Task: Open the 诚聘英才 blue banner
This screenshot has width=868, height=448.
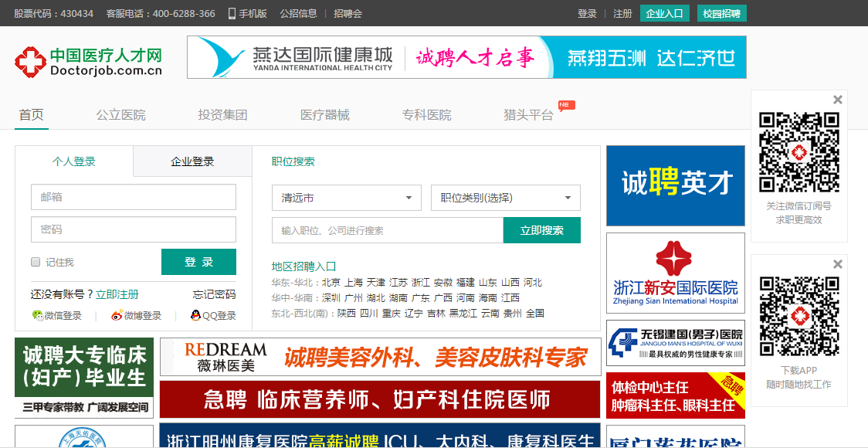Action: point(676,185)
